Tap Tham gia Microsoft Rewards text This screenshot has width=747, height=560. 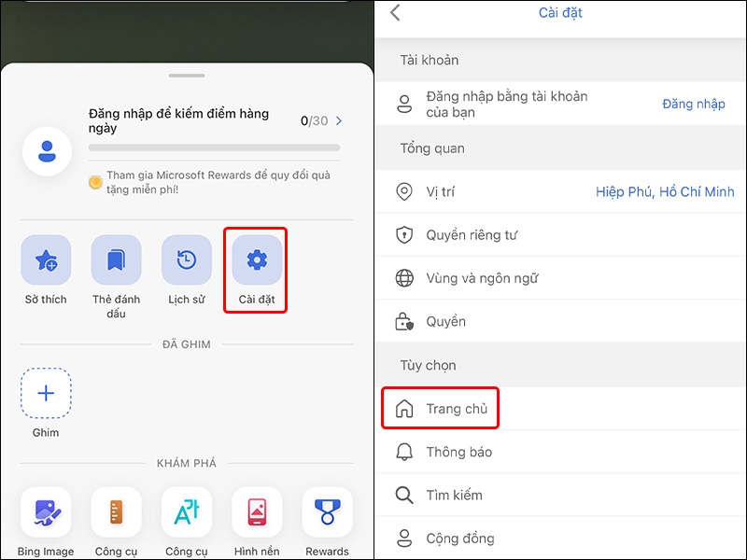click(218, 182)
